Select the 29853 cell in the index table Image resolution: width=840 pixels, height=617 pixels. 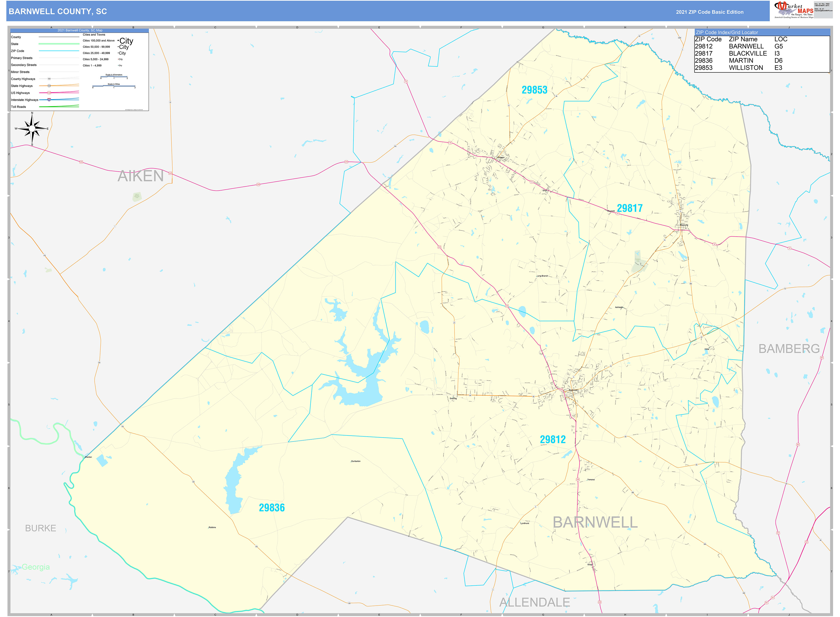[x=703, y=68]
